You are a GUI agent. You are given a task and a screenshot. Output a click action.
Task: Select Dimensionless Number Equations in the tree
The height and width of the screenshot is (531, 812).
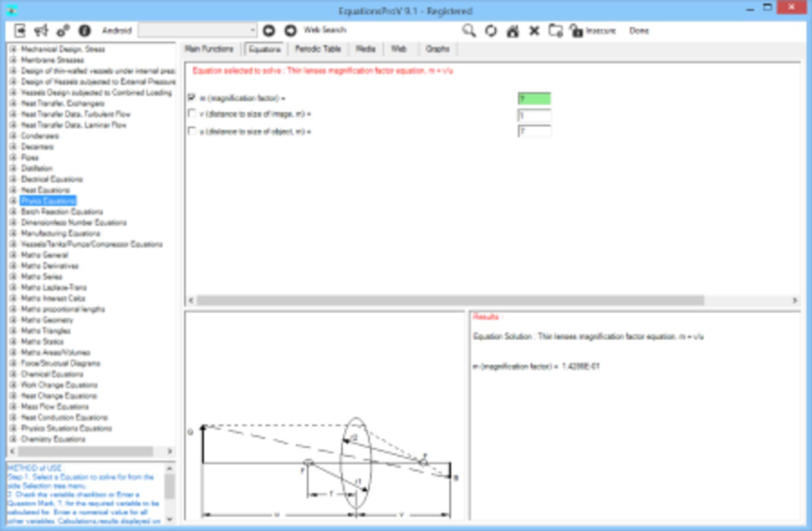point(74,222)
